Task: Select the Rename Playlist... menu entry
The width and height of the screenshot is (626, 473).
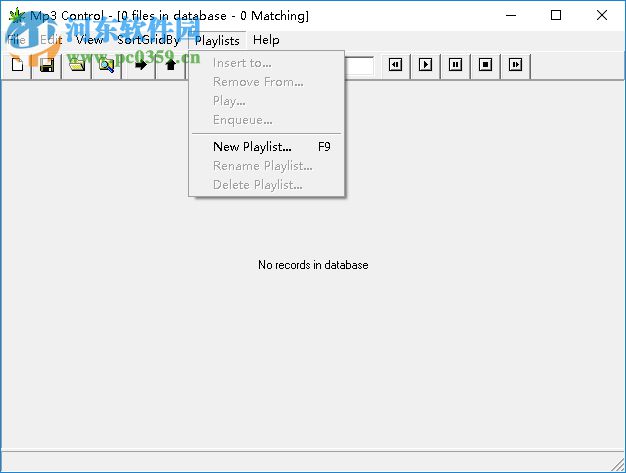Action: [x=266, y=166]
